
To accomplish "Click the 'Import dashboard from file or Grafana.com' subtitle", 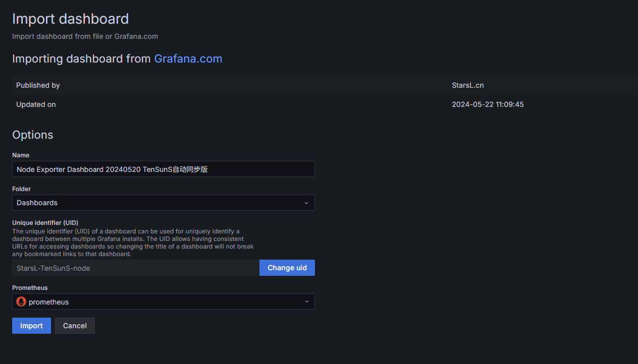I will pyautogui.click(x=85, y=36).
